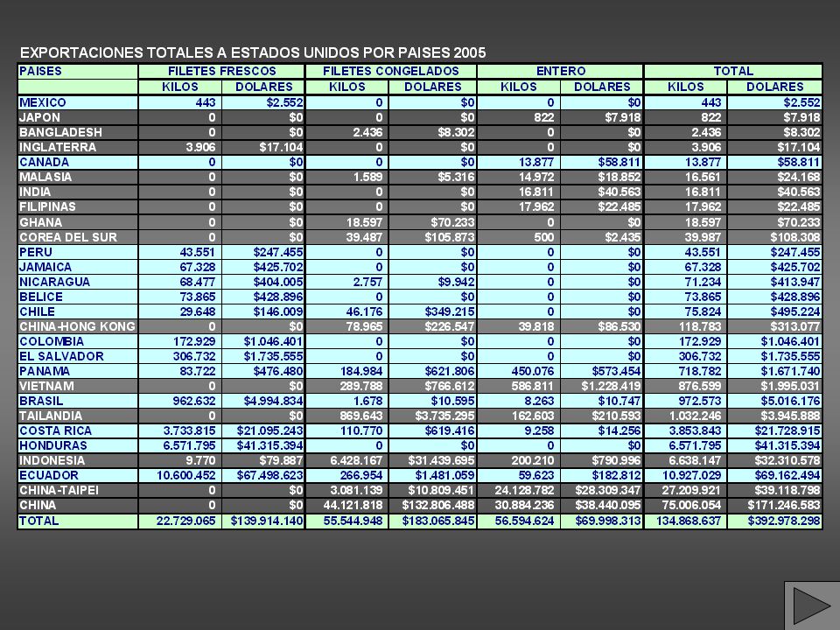The width and height of the screenshot is (840, 630).
Task: Click the ENTERO header cell
Action: click(x=560, y=71)
